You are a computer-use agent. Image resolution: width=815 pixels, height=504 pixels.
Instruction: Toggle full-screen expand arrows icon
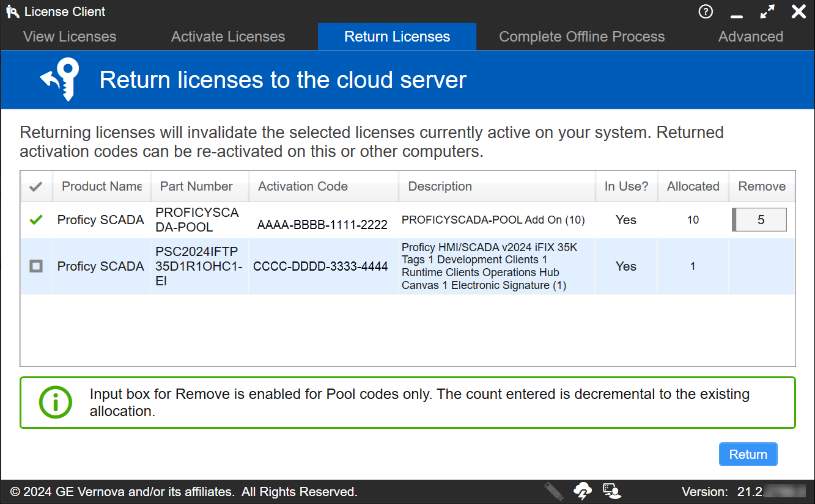[767, 12]
